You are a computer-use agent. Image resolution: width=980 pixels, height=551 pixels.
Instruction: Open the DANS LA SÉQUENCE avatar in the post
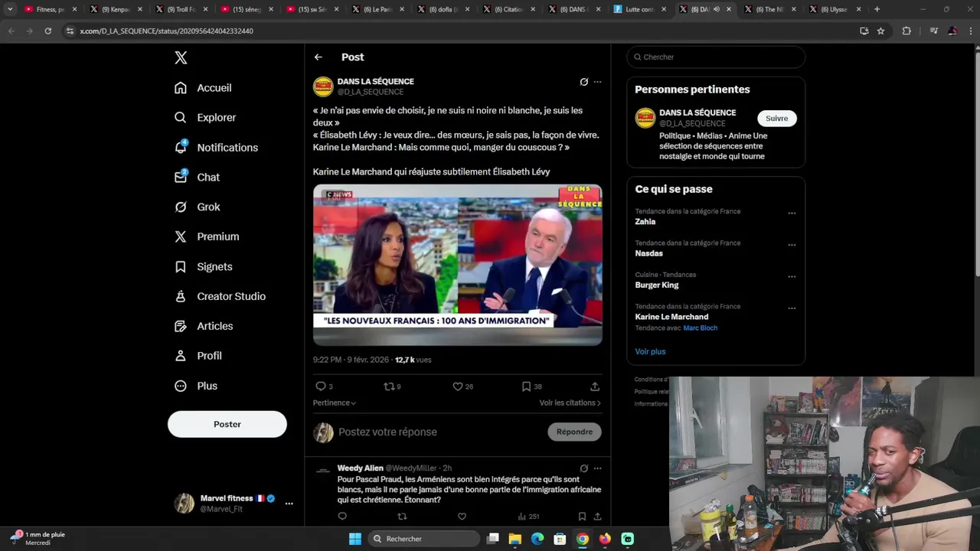[x=323, y=86]
